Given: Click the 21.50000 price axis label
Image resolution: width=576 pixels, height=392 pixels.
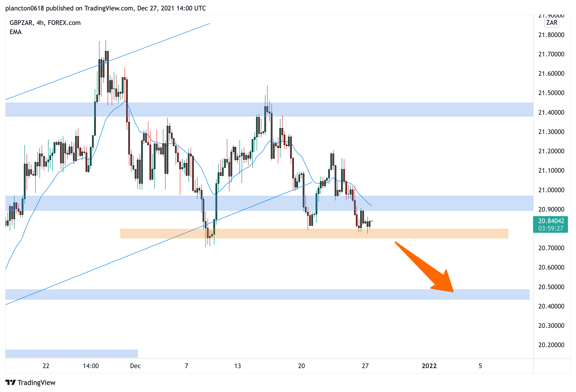Looking at the screenshot, I should (x=551, y=93).
